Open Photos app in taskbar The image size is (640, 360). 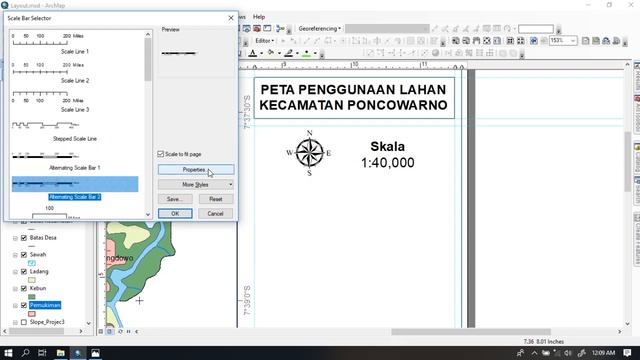(95, 353)
